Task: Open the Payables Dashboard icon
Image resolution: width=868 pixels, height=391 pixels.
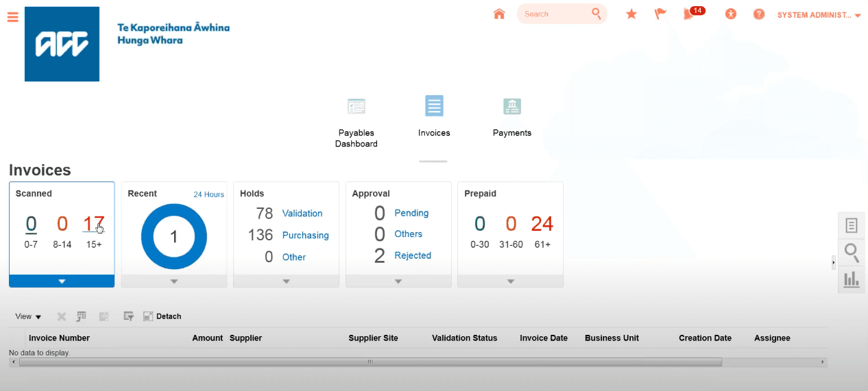Action: point(357,106)
